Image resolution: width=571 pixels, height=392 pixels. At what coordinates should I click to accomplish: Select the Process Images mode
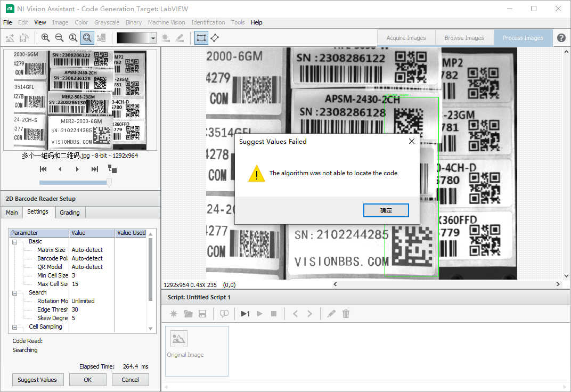(523, 38)
